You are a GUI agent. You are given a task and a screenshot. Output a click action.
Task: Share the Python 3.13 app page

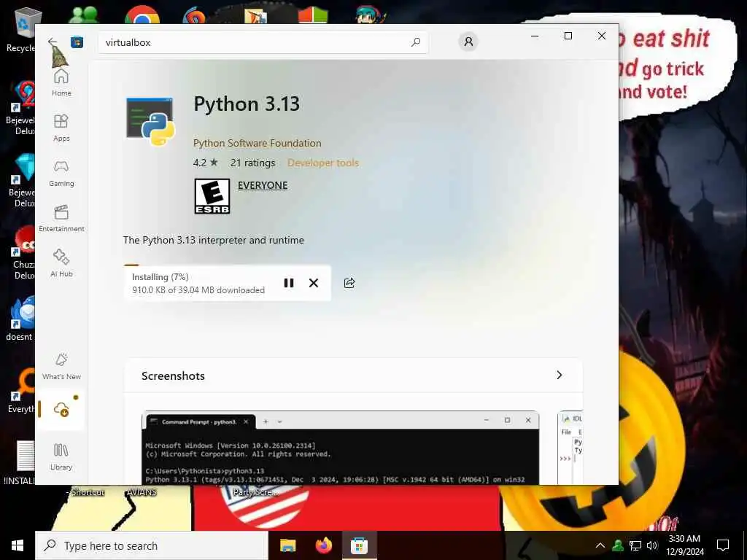[x=349, y=283]
